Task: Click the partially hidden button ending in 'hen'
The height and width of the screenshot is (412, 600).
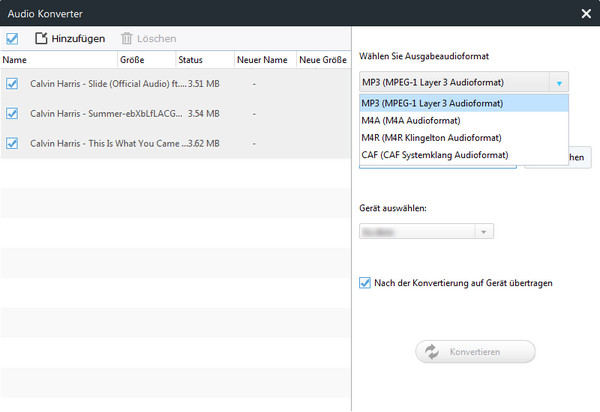Action: click(579, 157)
